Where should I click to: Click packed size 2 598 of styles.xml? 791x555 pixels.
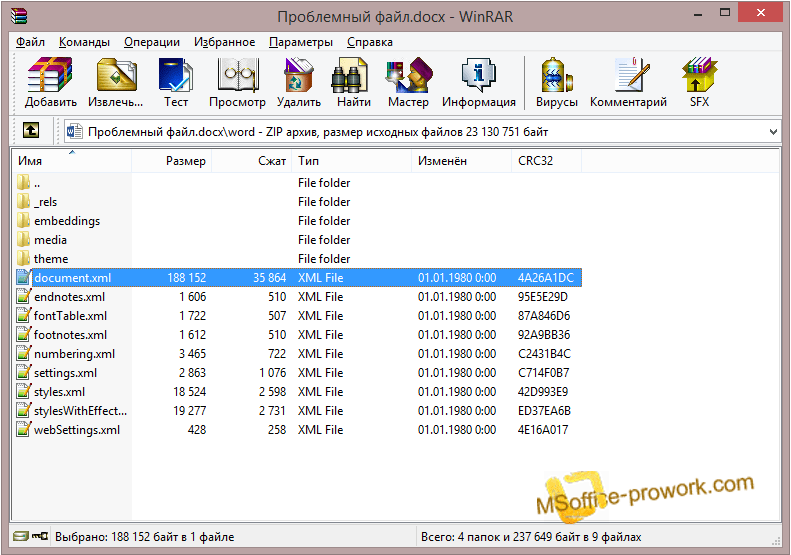click(272, 392)
